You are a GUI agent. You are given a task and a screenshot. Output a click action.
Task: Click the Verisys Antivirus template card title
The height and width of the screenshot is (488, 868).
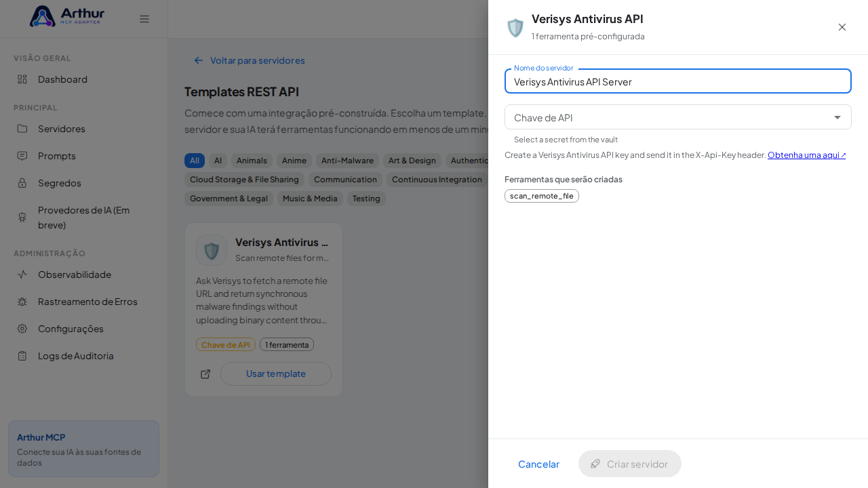[282, 242]
